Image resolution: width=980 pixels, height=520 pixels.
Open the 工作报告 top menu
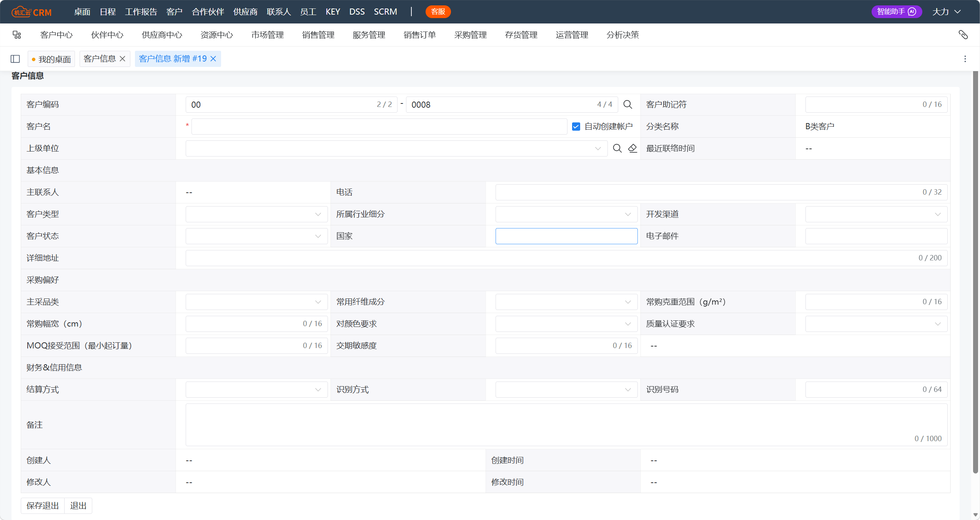click(141, 12)
